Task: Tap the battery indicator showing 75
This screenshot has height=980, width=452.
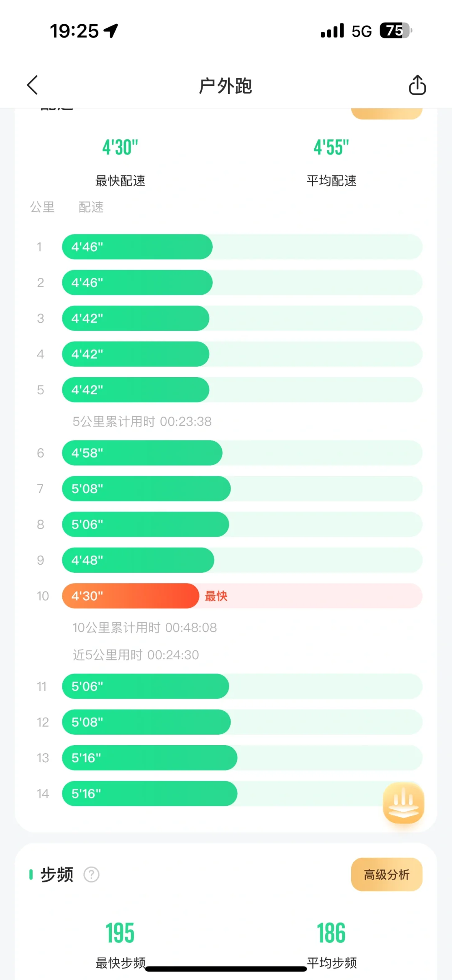Action: tap(396, 31)
